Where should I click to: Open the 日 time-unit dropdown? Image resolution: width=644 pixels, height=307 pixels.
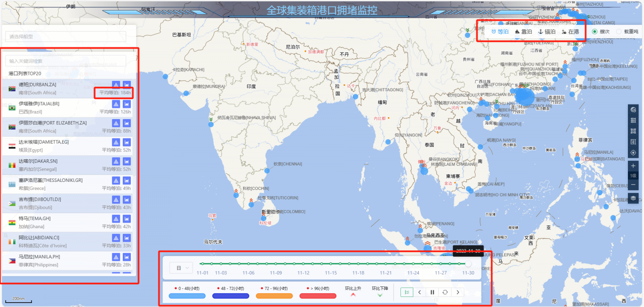tap(182, 268)
